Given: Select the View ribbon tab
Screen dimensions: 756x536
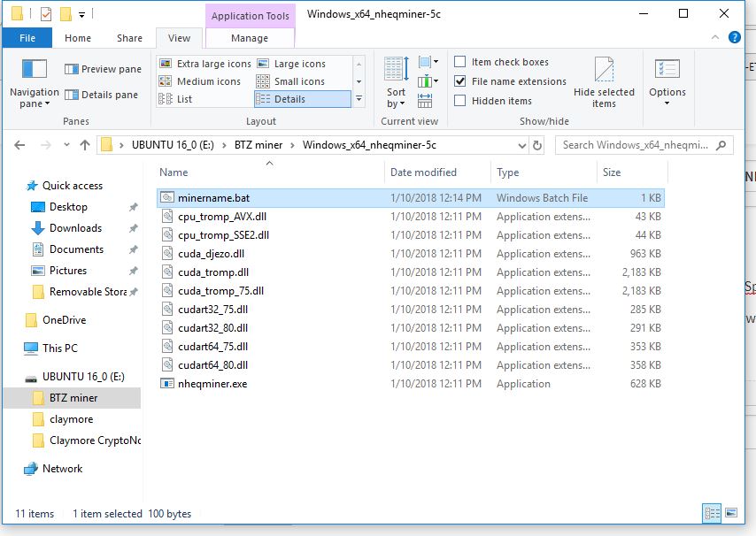Looking at the screenshot, I should (180, 38).
